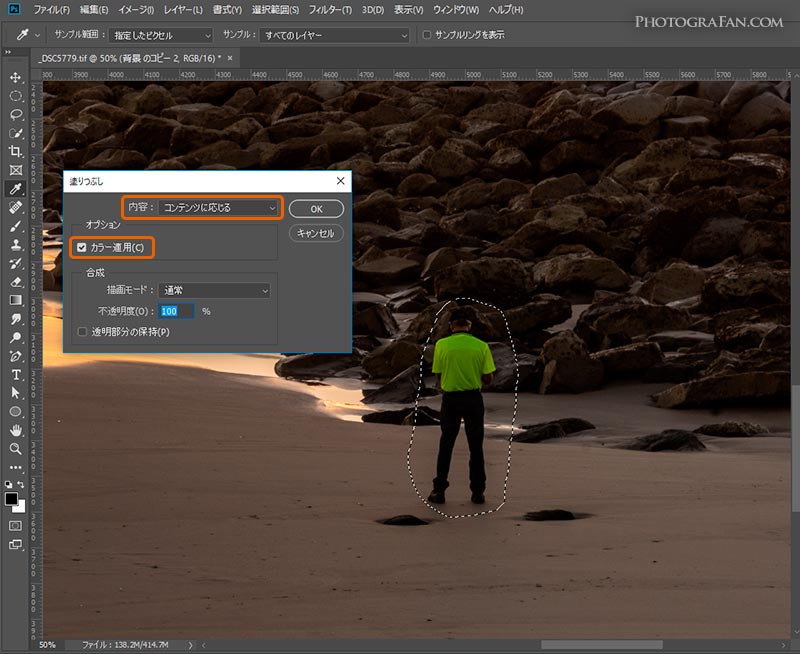Open the ヘルプ(H) menu
The image size is (800, 654).
pyautogui.click(x=506, y=10)
